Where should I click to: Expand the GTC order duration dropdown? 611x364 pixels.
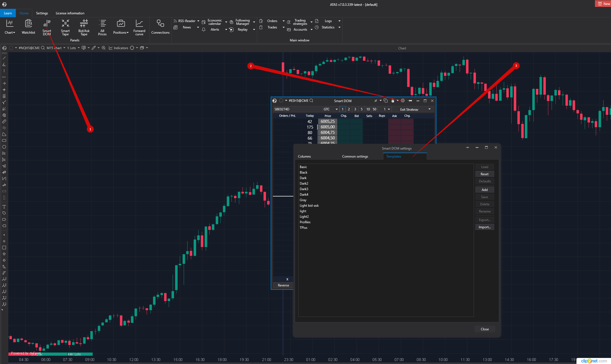tap(336, 109)
